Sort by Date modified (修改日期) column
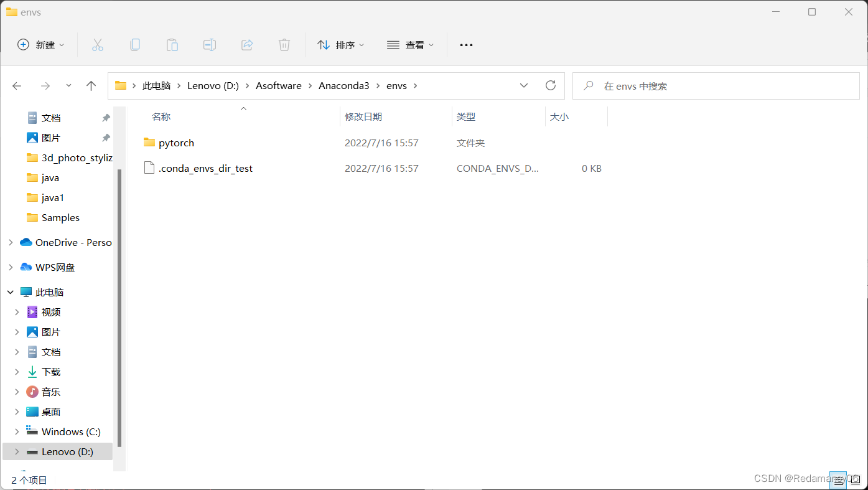This screenshot has width=868, height=490. (363, 116)
